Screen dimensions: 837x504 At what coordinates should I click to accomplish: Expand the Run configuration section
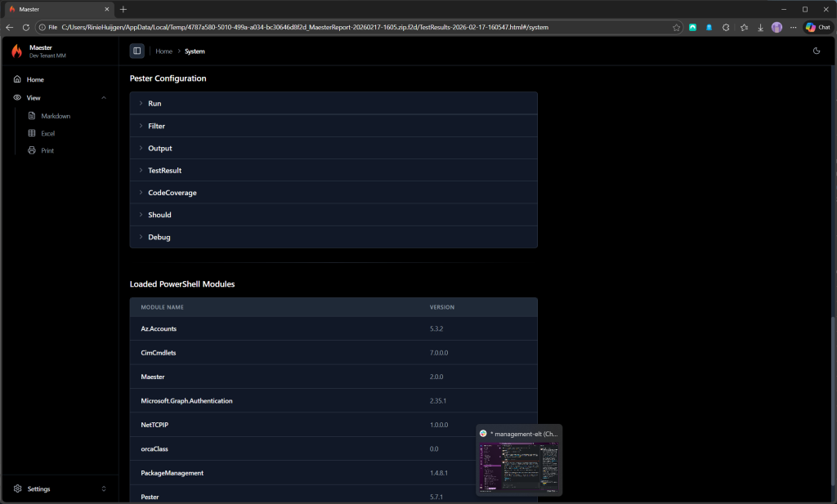333,104
